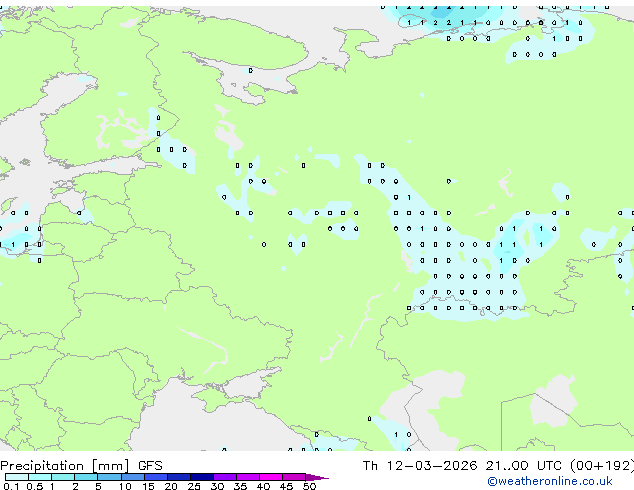Image resolution: width=634 pixels, height=490 pixels.
Task: Click legend swatch between 2 and 5
Action: click(x=86, y=477)
